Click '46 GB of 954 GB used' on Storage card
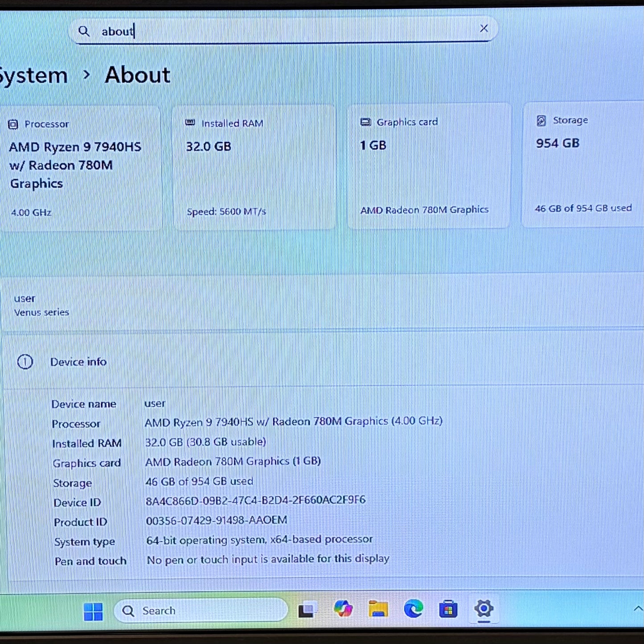The image size is (644, 644). click(583, 208)
